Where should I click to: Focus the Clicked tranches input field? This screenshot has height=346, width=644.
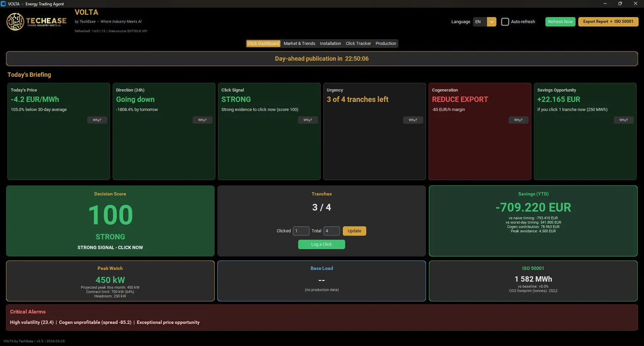[x=301, y=231]
